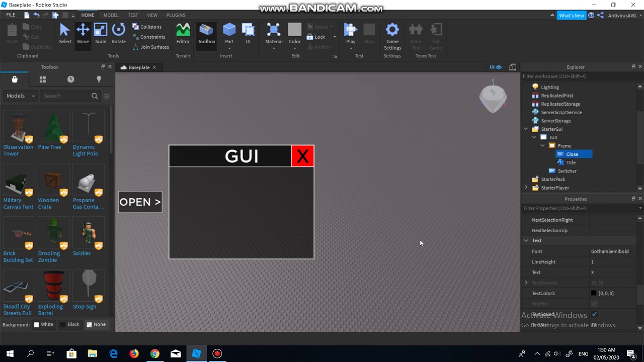The height and width of the screenshot is (362, 644).
Task: Click the Toolbox search magnifier icon
Action: [x=95, y=96]
